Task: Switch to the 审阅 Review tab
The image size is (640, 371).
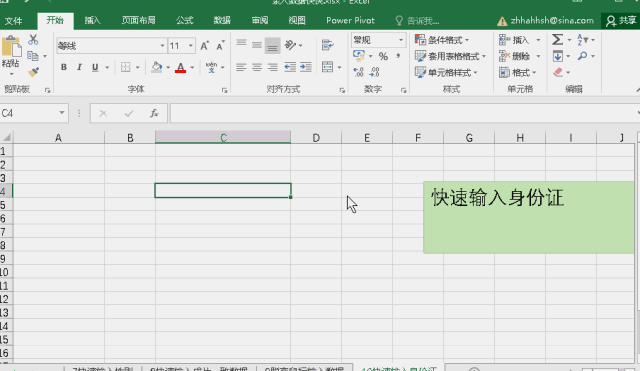Action: 260,20
